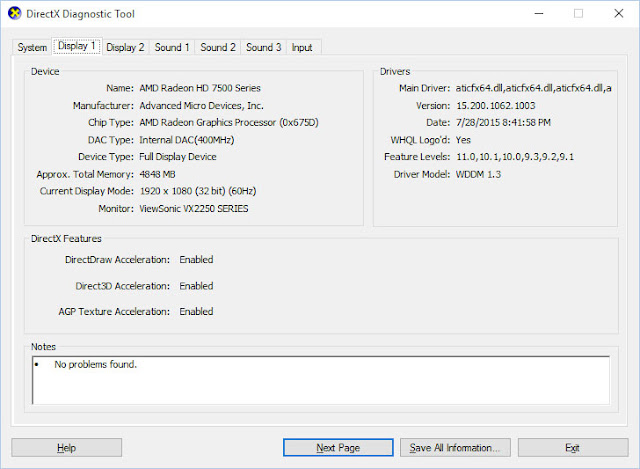The image size is (640, 469).
Task: Click '1920 x 1080 (32 bit) (60Hz)' value
Action: click(x=198, y=191)
